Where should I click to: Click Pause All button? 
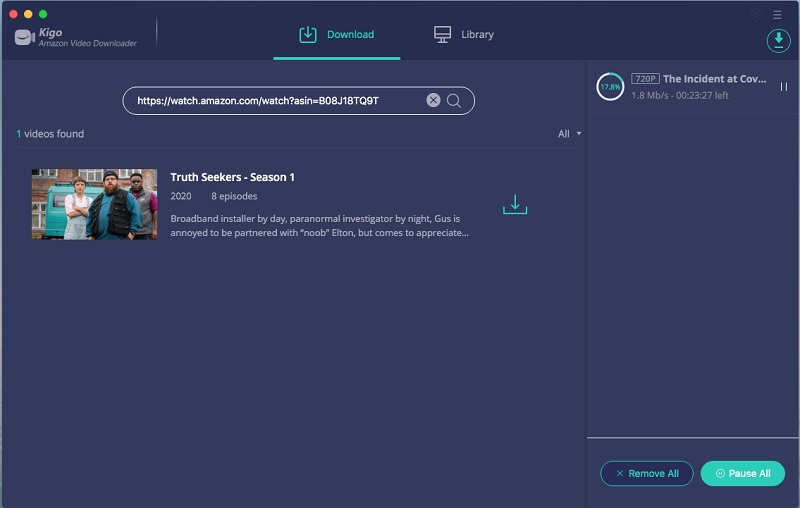742,473
